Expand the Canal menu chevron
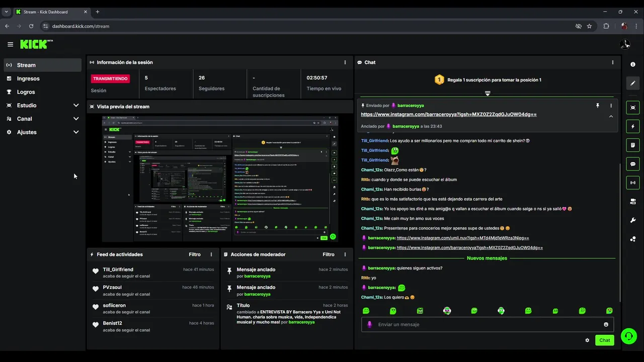644x362 pixels. [76, 119]
